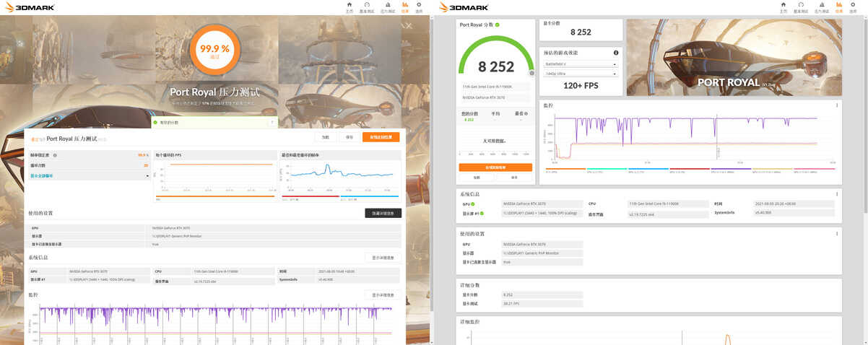Open three-dot menu on right system info panel
This screenshot has height=345, width=868.
point(837,193)
